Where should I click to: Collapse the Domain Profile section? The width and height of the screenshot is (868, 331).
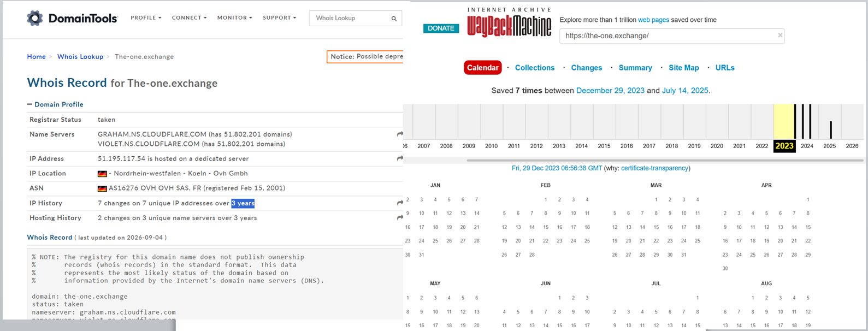tap(55, 104)
